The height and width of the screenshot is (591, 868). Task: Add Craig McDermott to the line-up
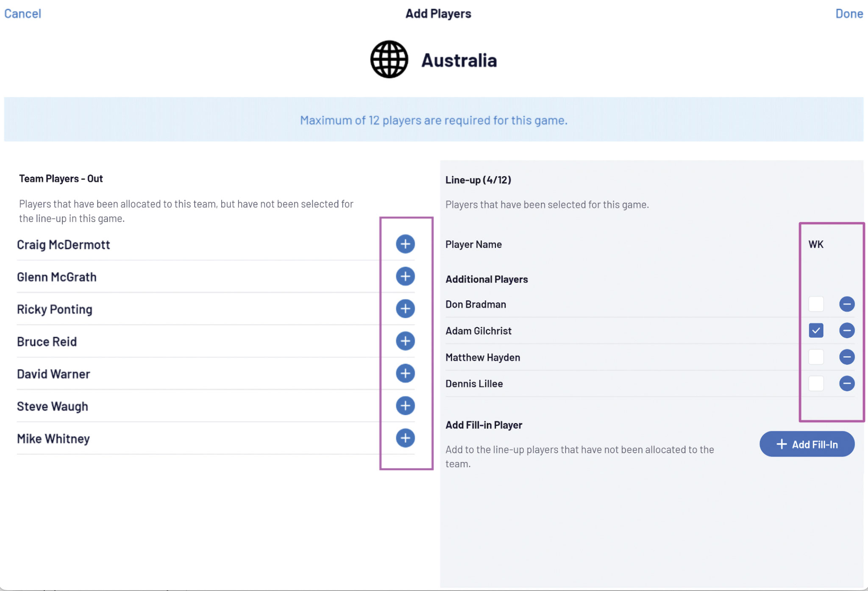pos(405,244)
